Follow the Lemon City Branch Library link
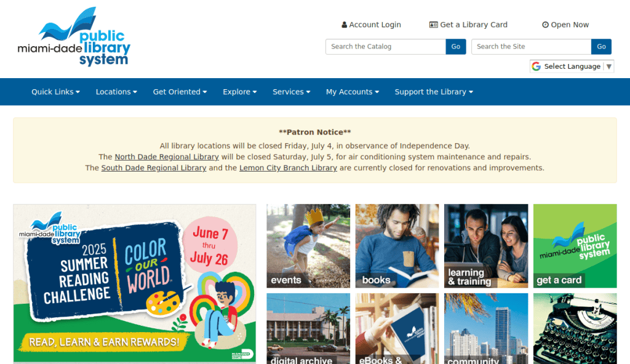 288,168
